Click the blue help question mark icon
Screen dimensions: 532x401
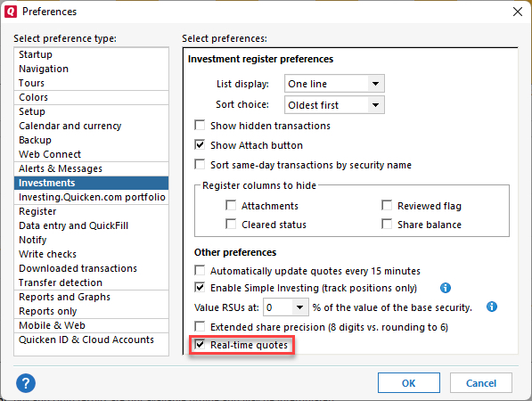[x=26, y=383]
